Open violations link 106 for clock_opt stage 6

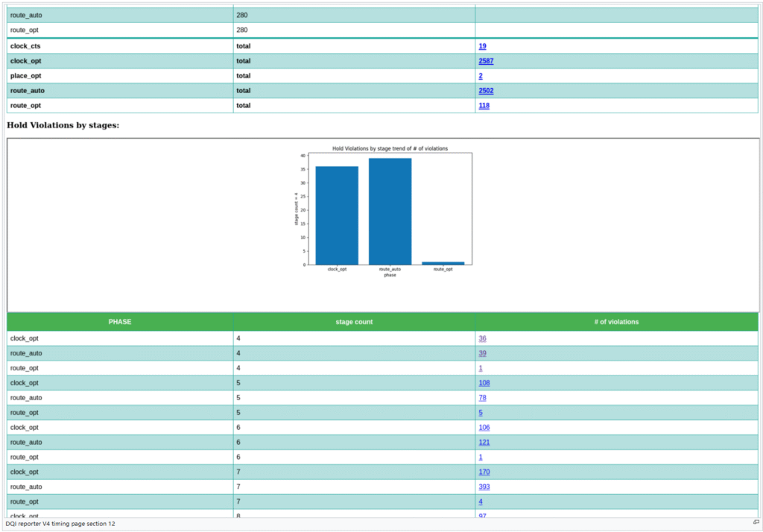(x=484, y=428)
